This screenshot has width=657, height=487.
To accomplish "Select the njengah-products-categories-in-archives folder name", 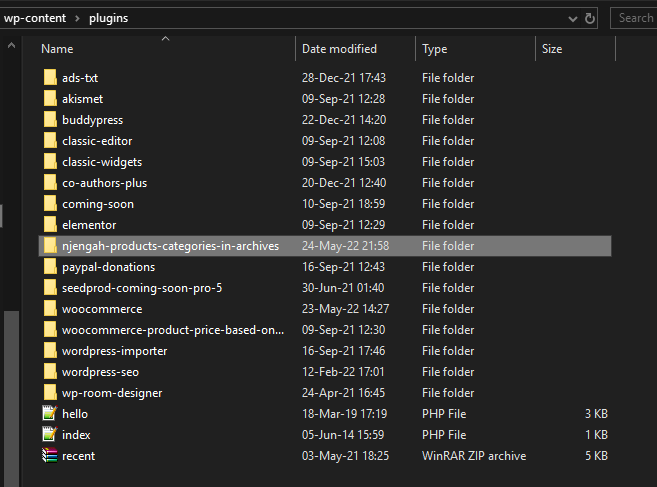I will point(171,246).
